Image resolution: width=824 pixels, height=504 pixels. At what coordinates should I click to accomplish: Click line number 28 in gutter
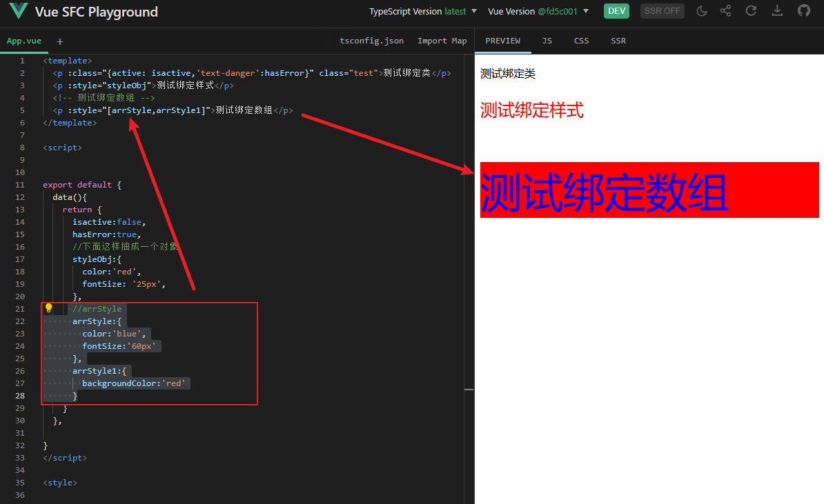click(x=20, y=396)
